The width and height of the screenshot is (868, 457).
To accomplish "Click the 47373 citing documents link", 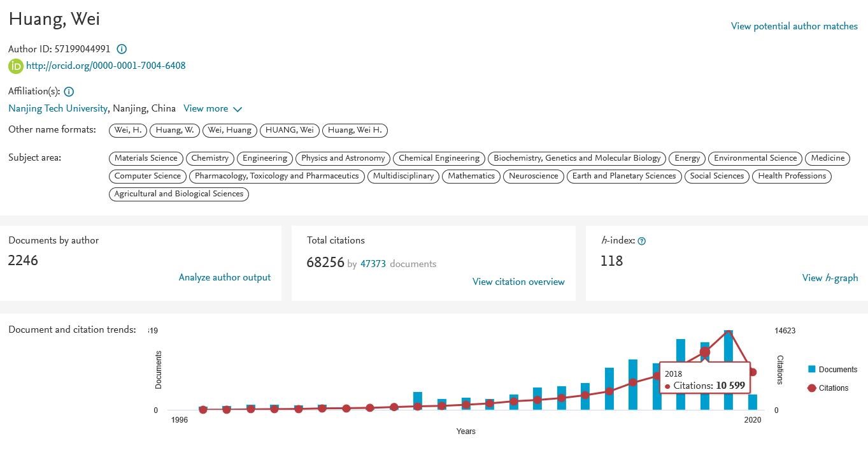I will point(373,263).
